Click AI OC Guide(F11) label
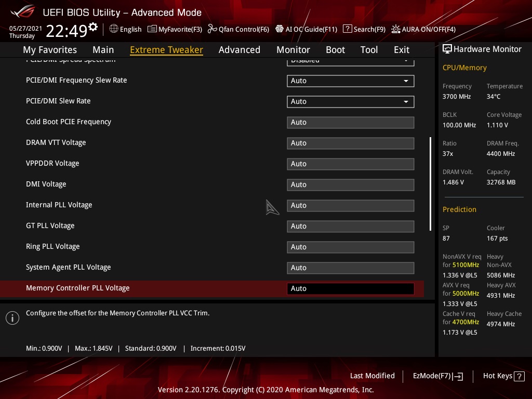This screenshot has height=399, width=532. coord(312,29)
